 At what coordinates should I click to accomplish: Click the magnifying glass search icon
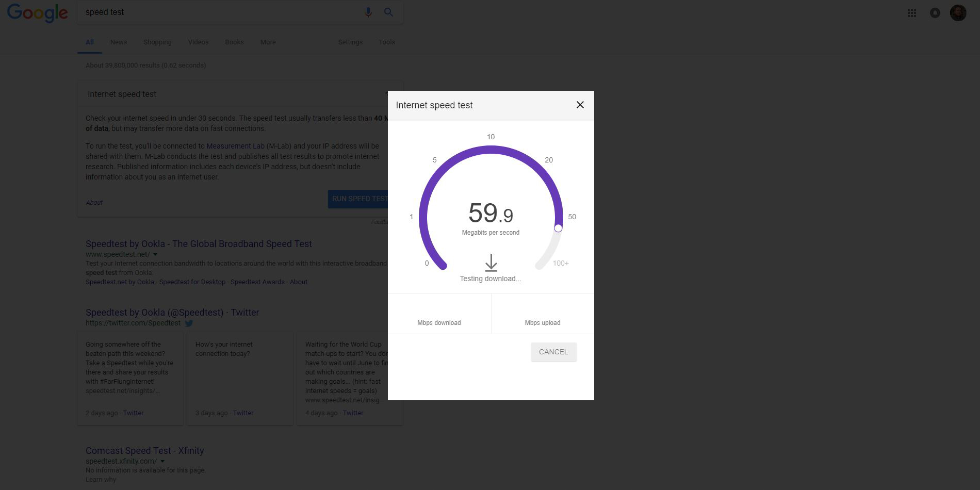click(x=388, y=12)
